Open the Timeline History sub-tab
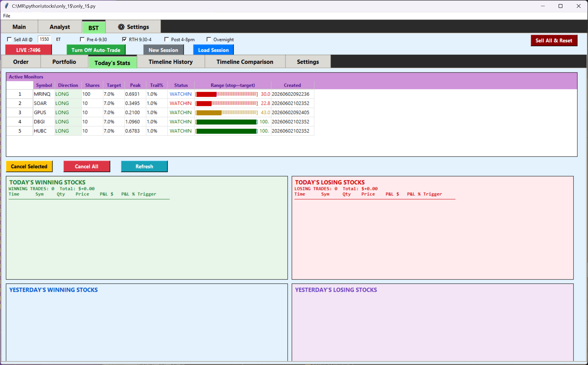 (171, 62)
